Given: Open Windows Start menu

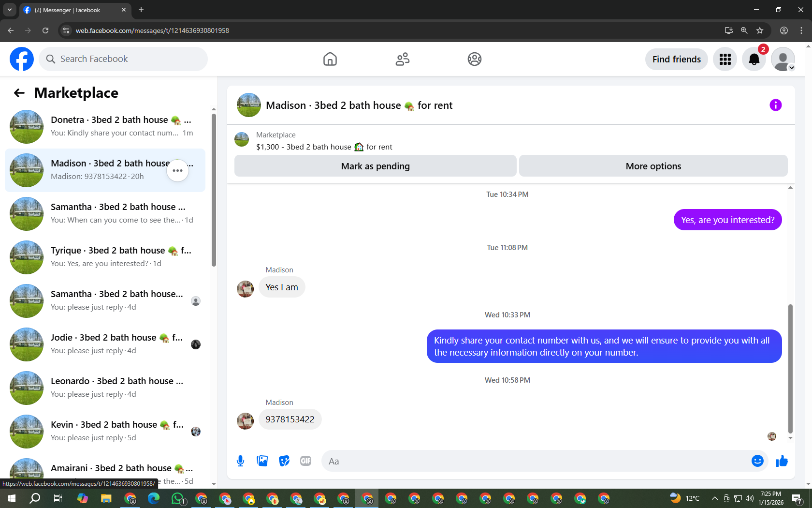Looking at the screenshot, I should (12, 498).
